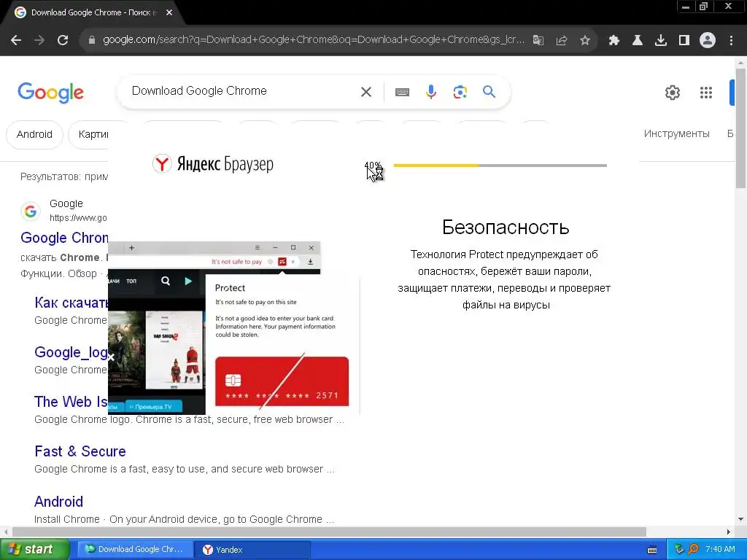Open the on-screen keyboard input tool
Image resolution: width=747 pixels, height=560 pixels.
pos(402,92)
